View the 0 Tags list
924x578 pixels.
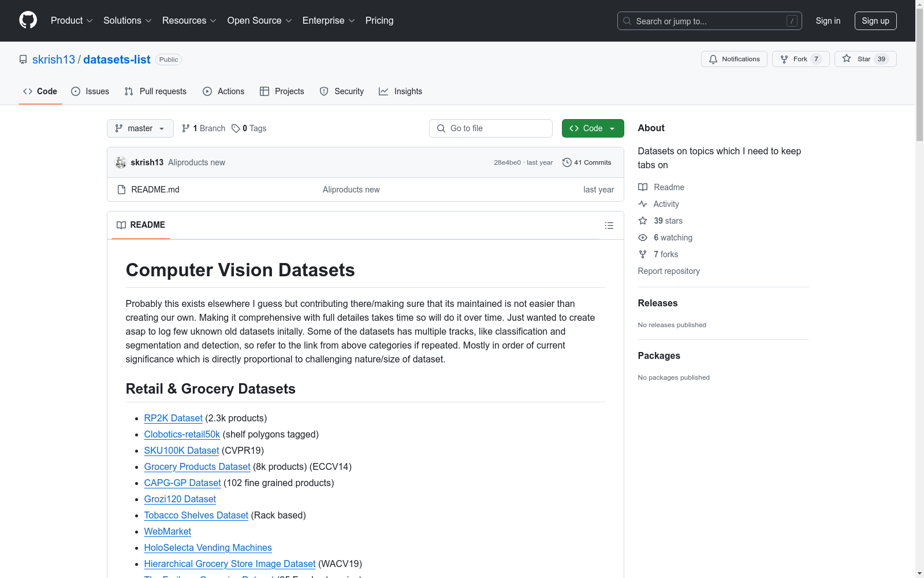point(249,128)
